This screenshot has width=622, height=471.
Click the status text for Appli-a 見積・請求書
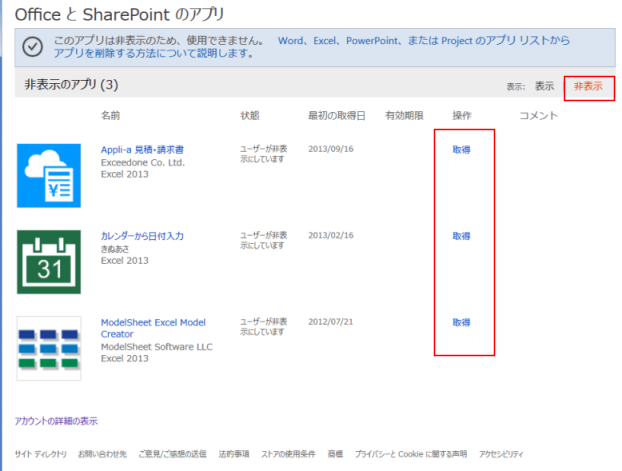coord(263,154)
